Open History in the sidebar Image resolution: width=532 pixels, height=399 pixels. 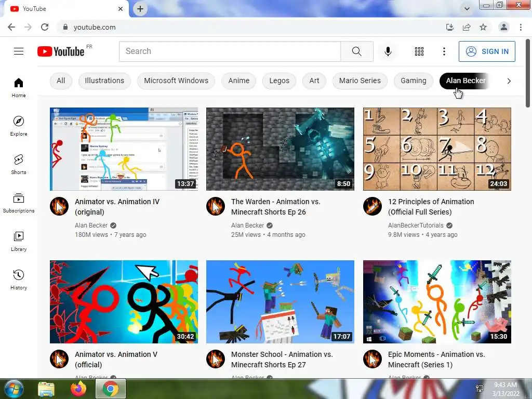point(19,280)
